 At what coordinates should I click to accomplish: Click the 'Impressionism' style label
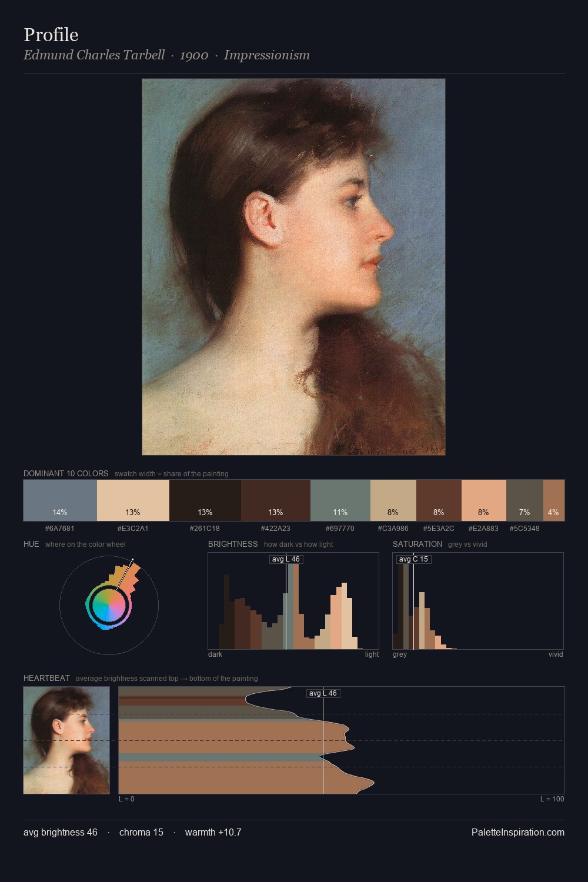pos(267,55)
